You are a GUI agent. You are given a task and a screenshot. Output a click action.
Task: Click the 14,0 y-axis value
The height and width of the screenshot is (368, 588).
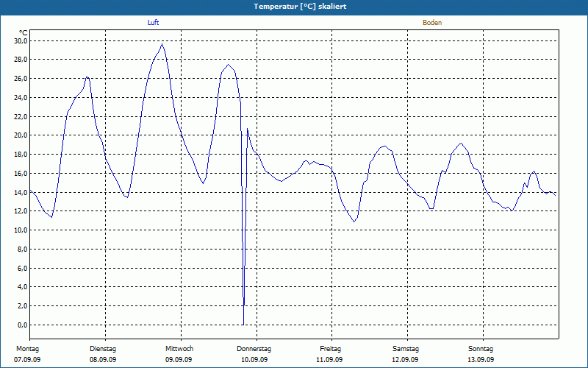[x=22, y=192]
